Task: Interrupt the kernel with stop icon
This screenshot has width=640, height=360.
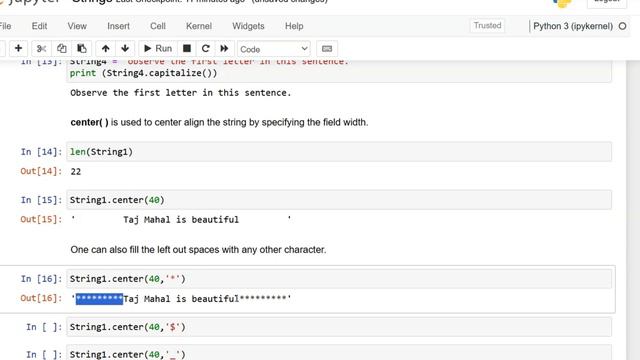Action: coord(187,49)
